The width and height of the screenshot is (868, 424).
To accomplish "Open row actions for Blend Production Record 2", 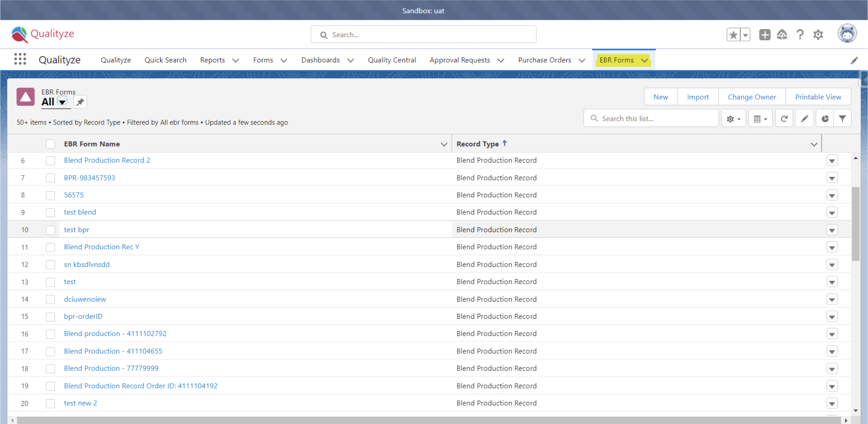I will 832,161.
